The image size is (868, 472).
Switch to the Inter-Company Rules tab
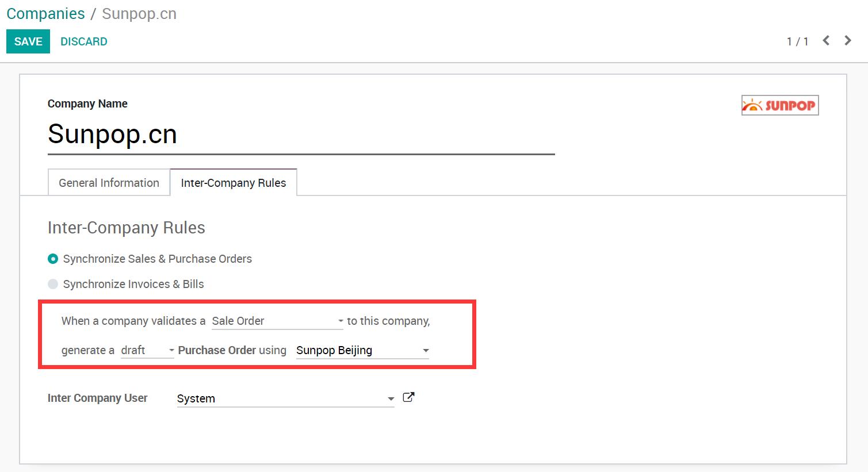pos(234,183)
